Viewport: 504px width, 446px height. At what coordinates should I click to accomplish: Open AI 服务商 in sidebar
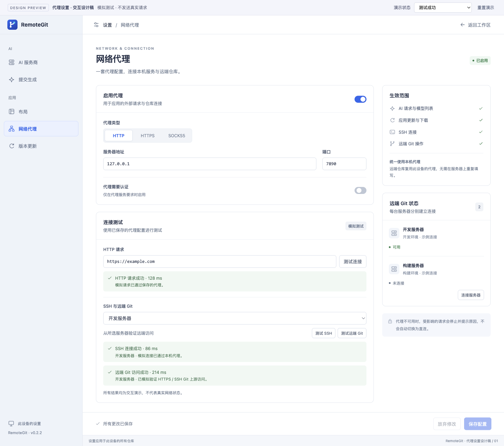(41, 62)
